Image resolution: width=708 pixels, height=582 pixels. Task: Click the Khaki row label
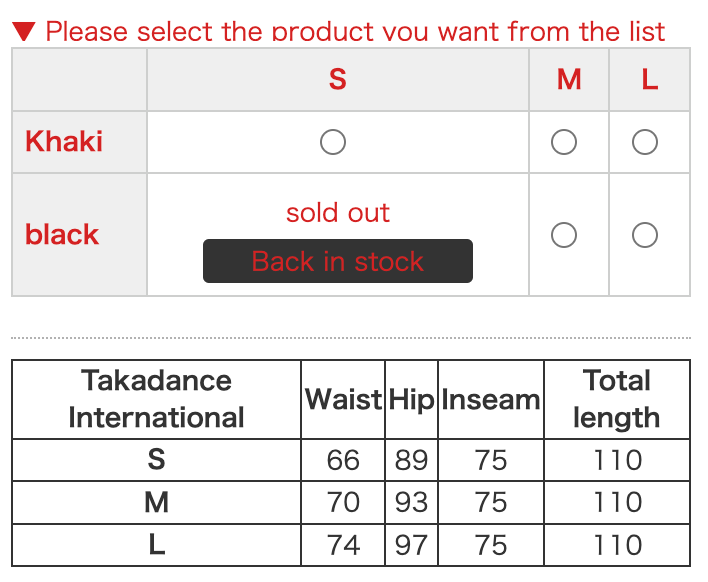click(64, 141)
